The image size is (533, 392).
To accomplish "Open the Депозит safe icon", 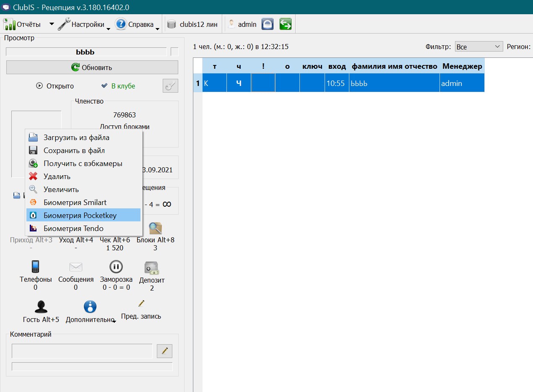I will tap(151, 268).
